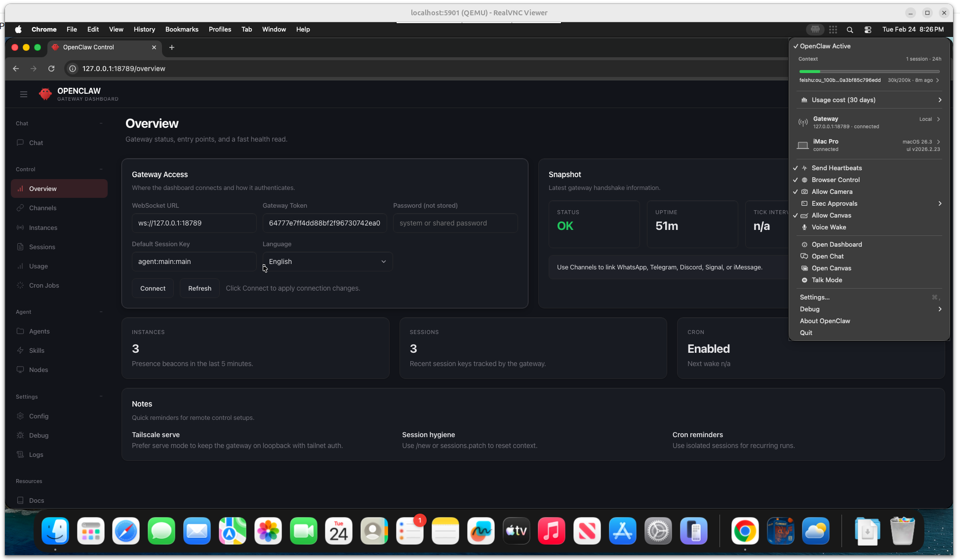Open the Finder icon in the dock
Viewport: 960px width, 560px height.
(x=55, y=531)
